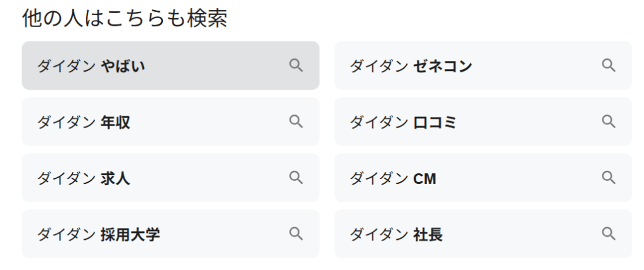Viewport: 644px width, 270px height.
Task: Click the search icon next to ダイダン 年収
Action: [296, 122]
